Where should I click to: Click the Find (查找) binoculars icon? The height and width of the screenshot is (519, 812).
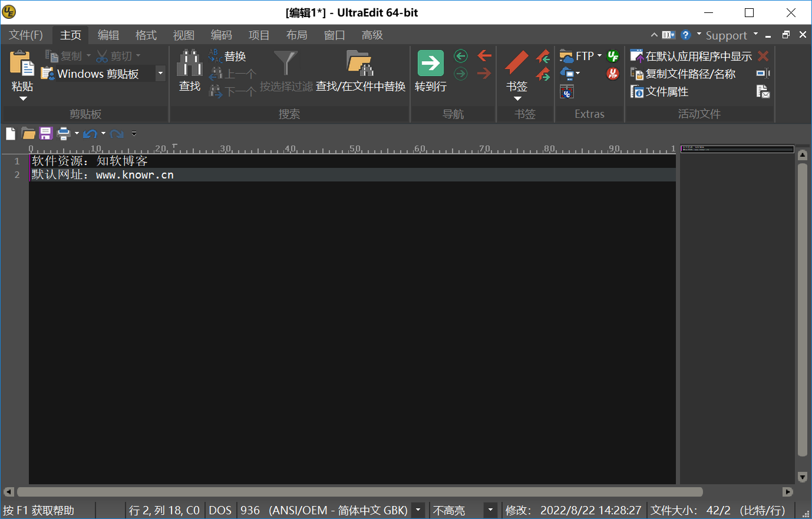point(190,63)
